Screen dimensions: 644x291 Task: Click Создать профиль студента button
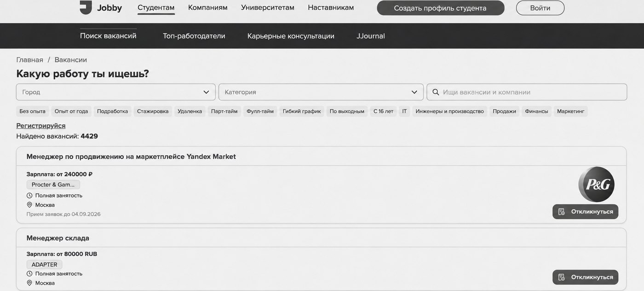pos(440,8)
